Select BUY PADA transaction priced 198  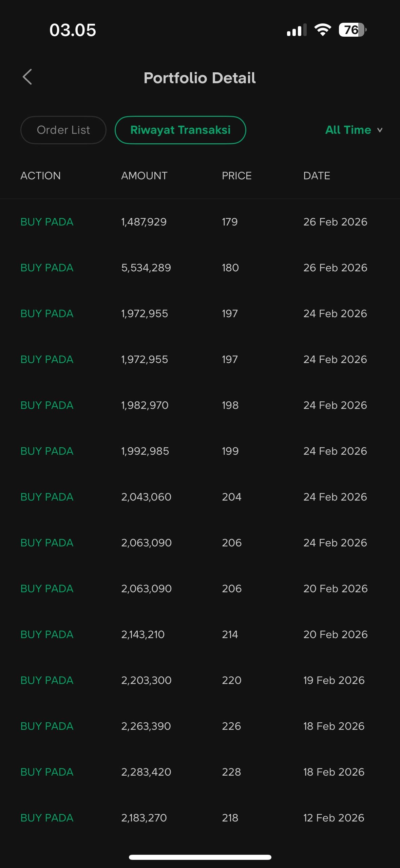pyautogui.click(x=200, y=405)
